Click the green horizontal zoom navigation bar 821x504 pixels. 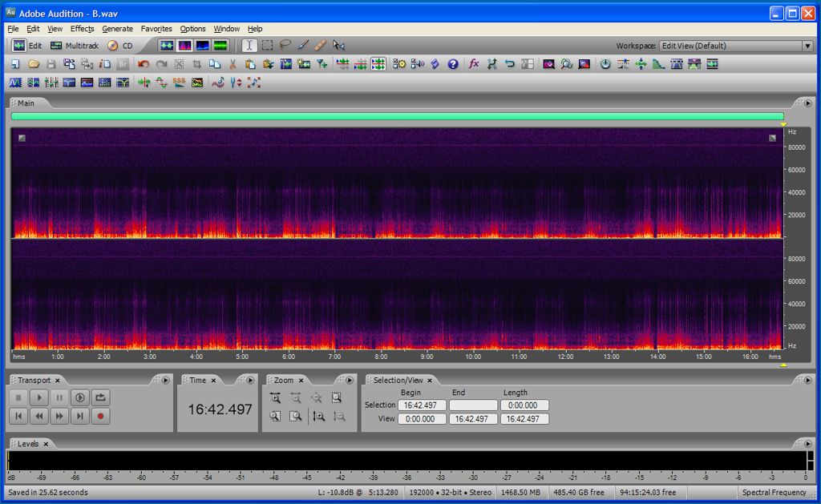click(x=397, y=116)
